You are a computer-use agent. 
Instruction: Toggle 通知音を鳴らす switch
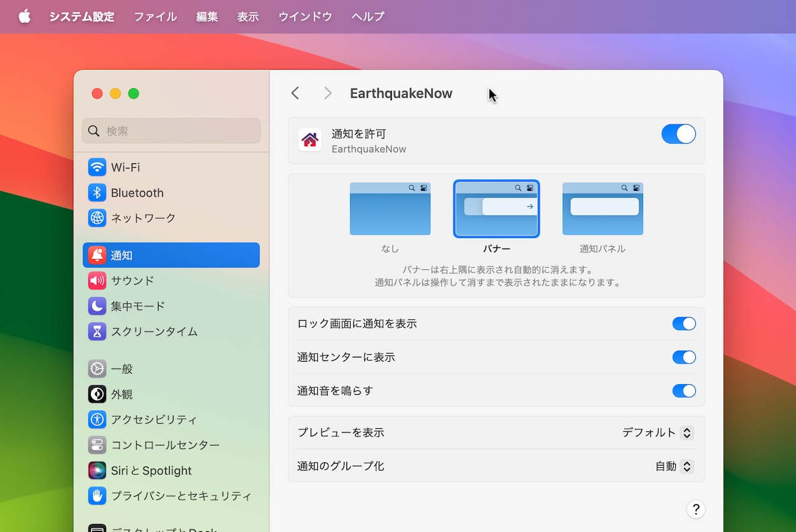click(x=684, y=391)
